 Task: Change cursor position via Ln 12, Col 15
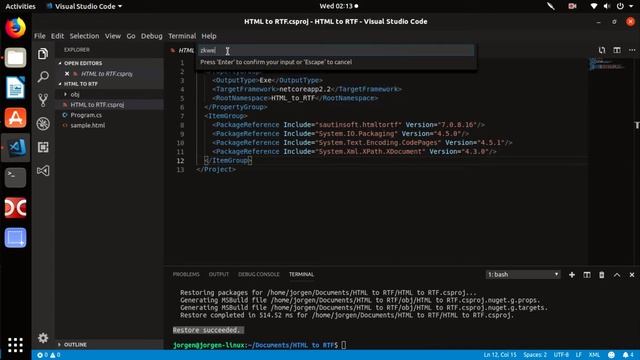(x=500, y=355)
